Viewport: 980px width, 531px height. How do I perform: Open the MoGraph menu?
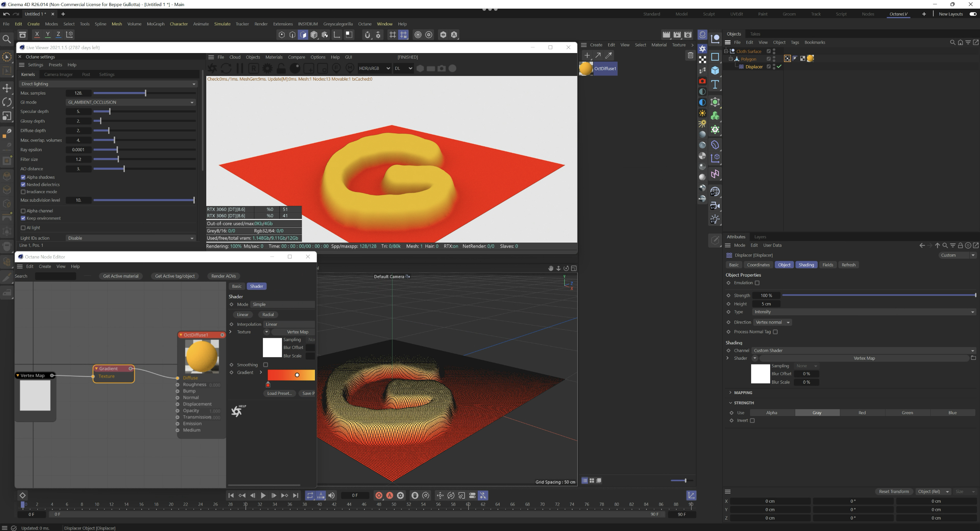click(x=155, y=24)
